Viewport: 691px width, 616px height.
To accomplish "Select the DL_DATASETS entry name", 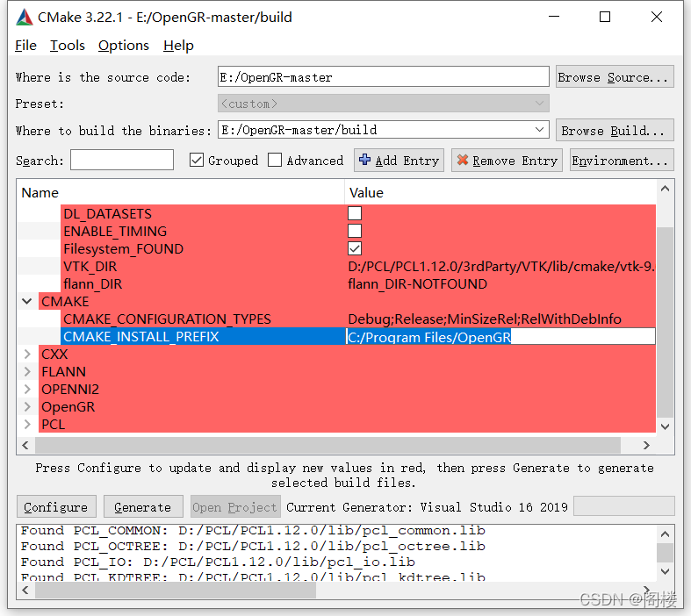I will 107,213.
